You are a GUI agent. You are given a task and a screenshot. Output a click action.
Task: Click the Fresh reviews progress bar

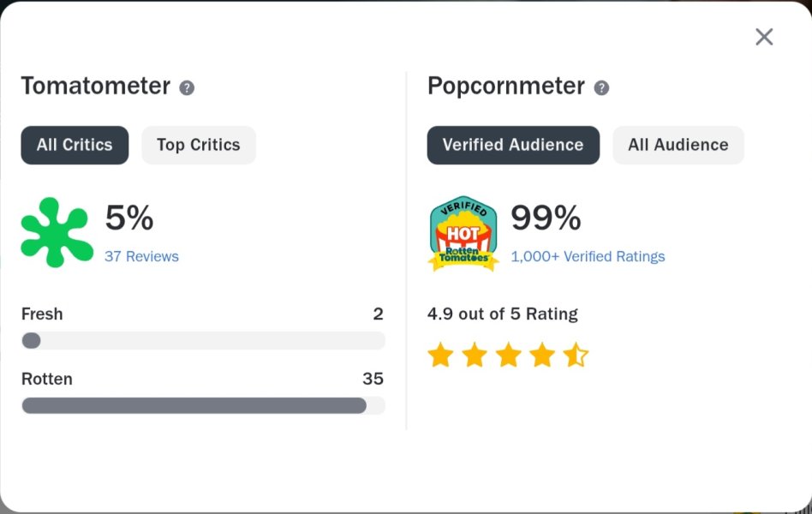tap(203, 340)
